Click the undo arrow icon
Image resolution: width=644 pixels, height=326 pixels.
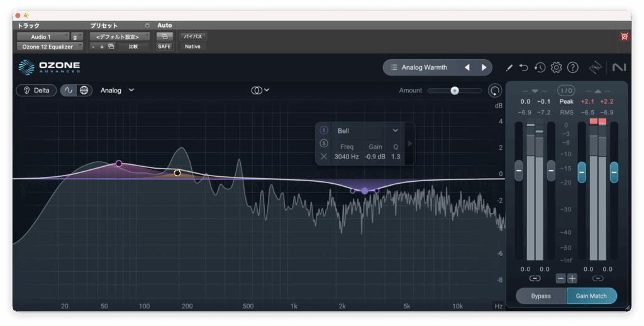pos(524,67)
